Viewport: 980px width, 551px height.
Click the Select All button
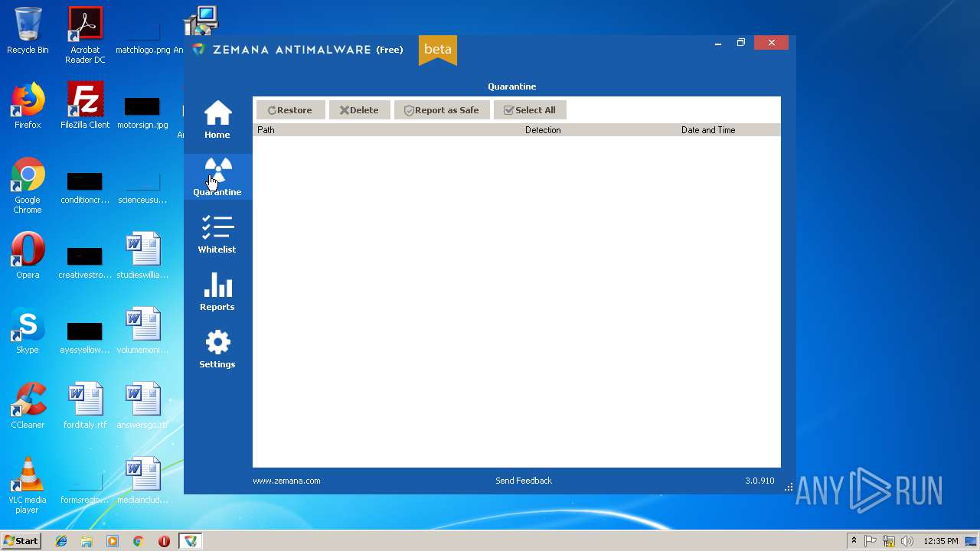point(530,110)
